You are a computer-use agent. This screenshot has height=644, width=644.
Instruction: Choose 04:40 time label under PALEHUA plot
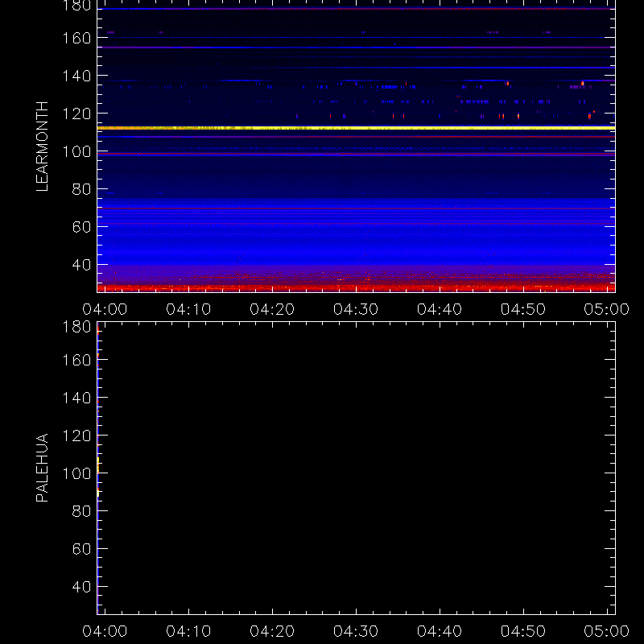(x=440, y=631)
